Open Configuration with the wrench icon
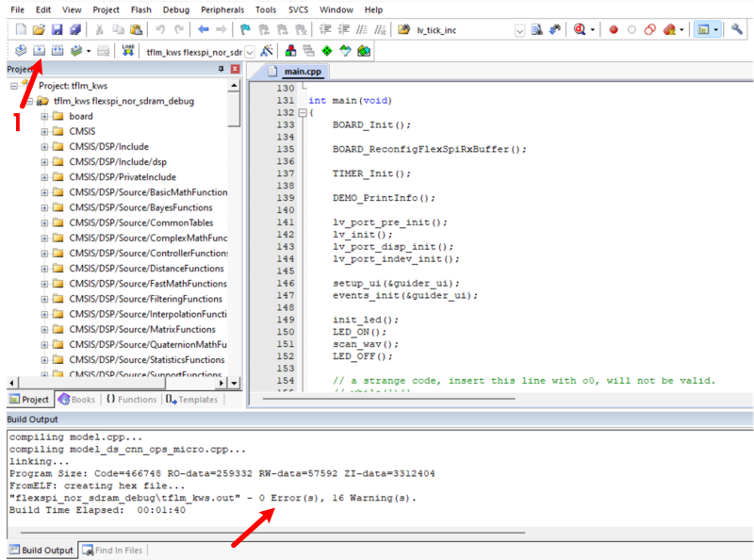The image size is (754, 560). point(737,30)
